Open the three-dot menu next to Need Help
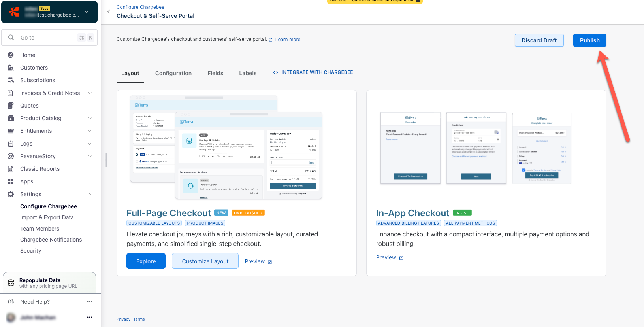This screenshot has height=327, width=644. tap(90, 301)
